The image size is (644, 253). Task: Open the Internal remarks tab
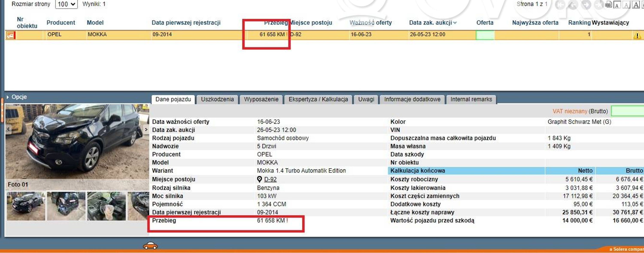click(471, 99)
